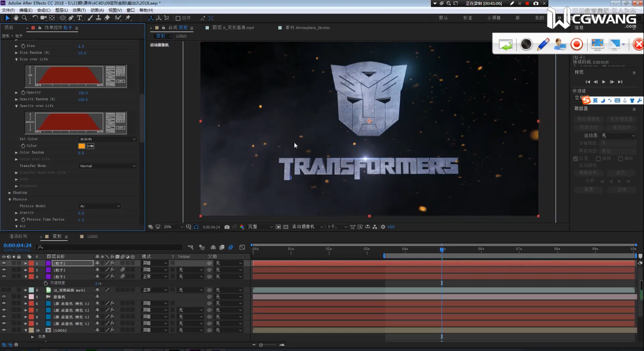Toggle the 位置 checkbox in tracker panel

pos(575,159)
